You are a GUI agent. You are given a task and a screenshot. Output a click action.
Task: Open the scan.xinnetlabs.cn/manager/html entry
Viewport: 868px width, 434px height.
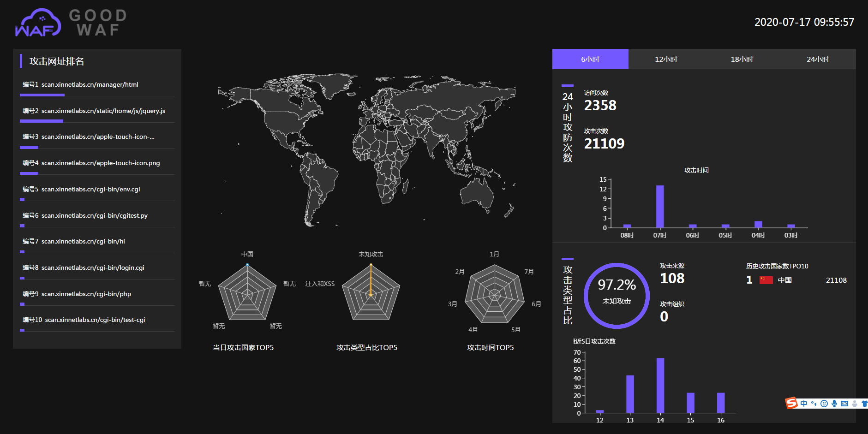pos(90,85)
